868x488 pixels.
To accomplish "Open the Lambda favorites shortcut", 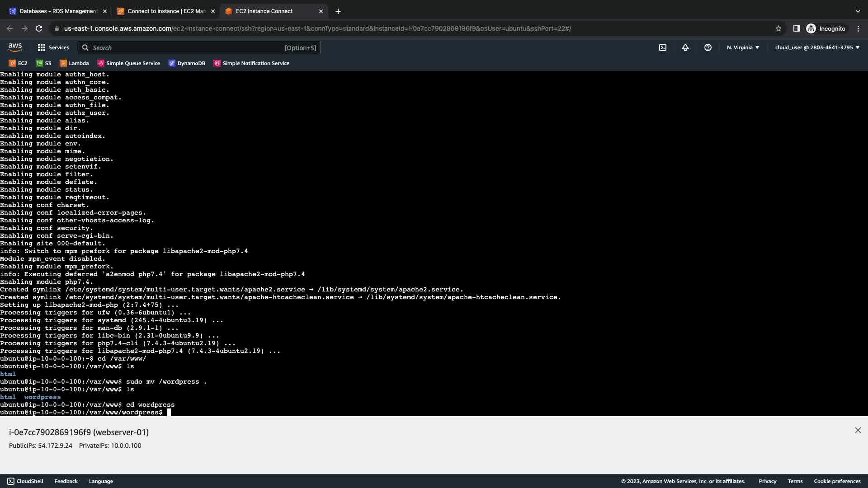I will tap(74, 63).
